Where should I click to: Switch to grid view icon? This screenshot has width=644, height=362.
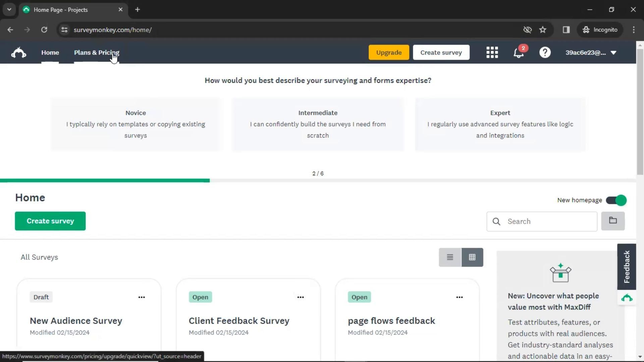472,257
